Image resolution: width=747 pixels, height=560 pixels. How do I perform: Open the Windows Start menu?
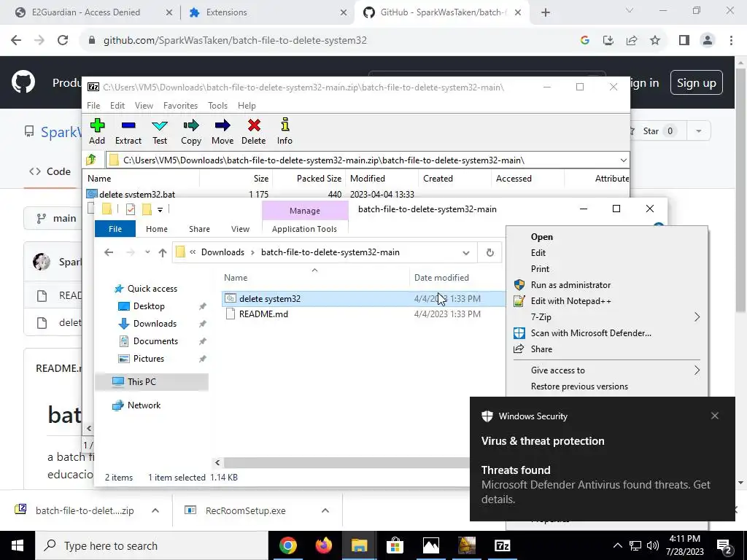click(18, 545)
